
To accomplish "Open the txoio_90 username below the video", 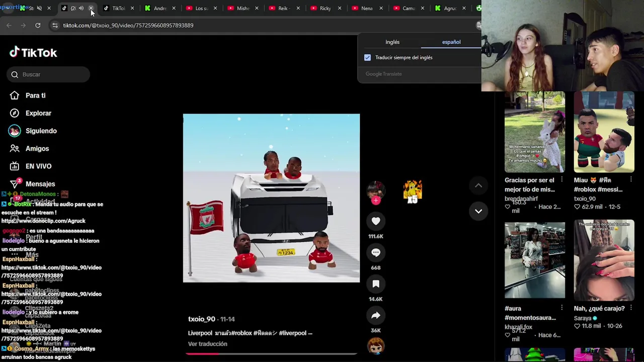I will coord(201,319).
